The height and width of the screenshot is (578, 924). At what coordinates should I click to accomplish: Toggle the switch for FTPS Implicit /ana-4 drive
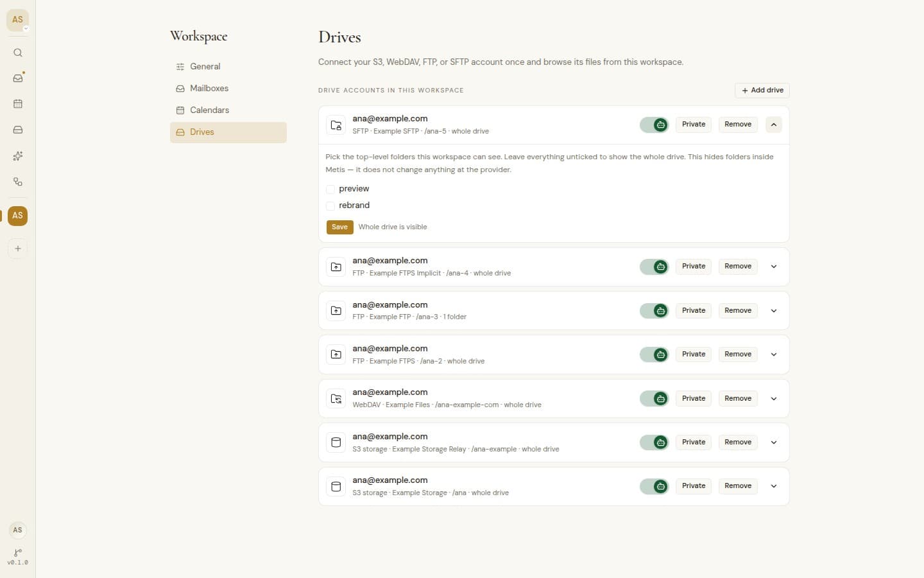pos(654,267)
